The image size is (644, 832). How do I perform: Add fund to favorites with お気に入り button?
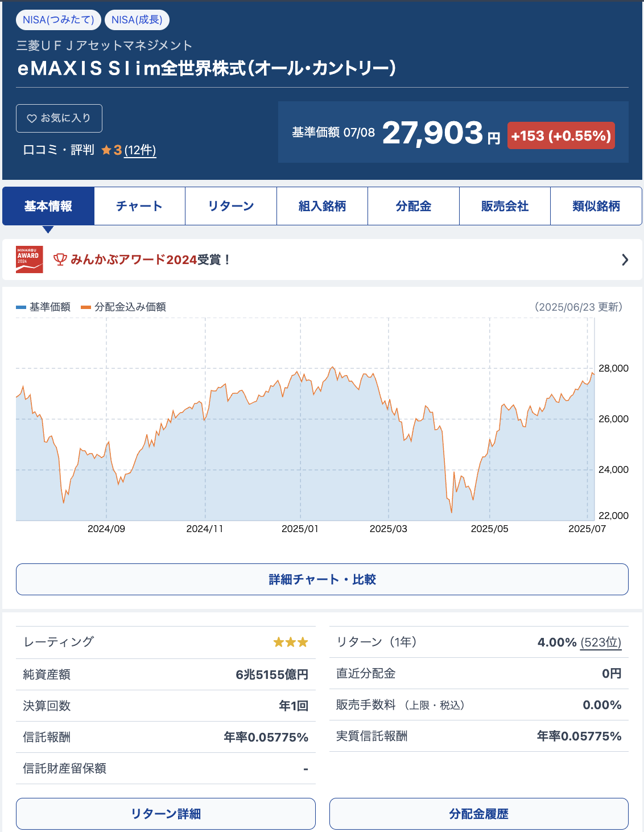click(59, 118)
